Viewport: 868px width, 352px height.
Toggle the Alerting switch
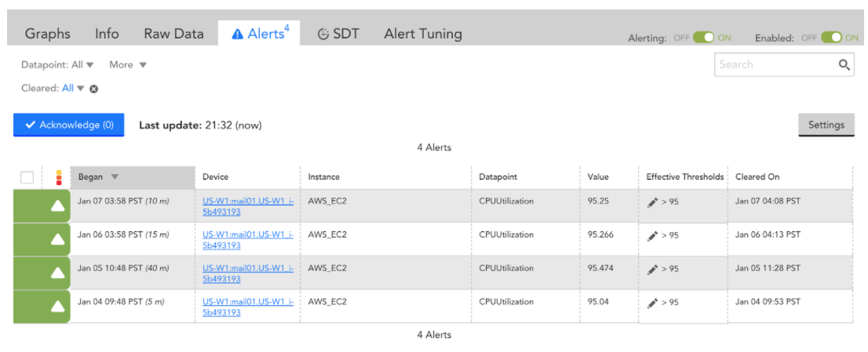pyautogui.click(x=704, y=38)
